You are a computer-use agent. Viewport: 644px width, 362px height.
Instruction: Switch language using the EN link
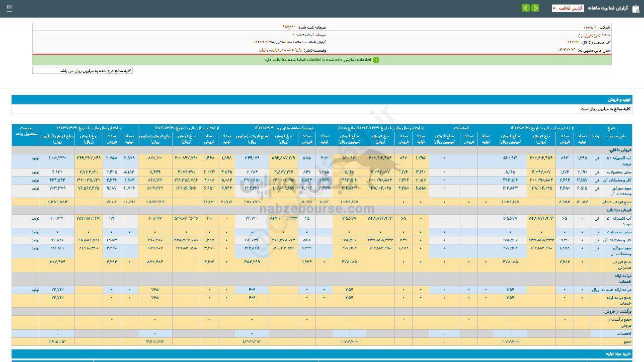(x=10, y=8)
